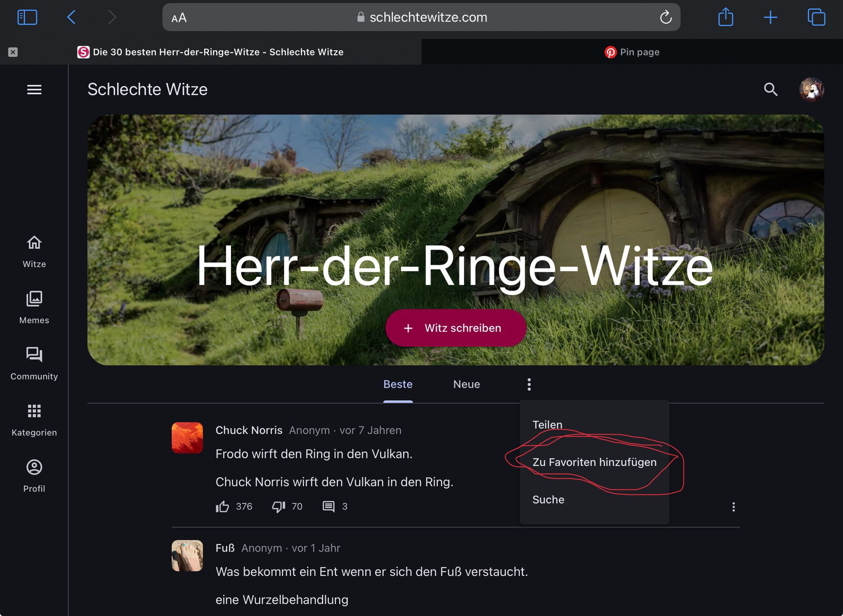Open the Chuck Norris joke's three-dot options
843x616 pixels.
[733, 507]
